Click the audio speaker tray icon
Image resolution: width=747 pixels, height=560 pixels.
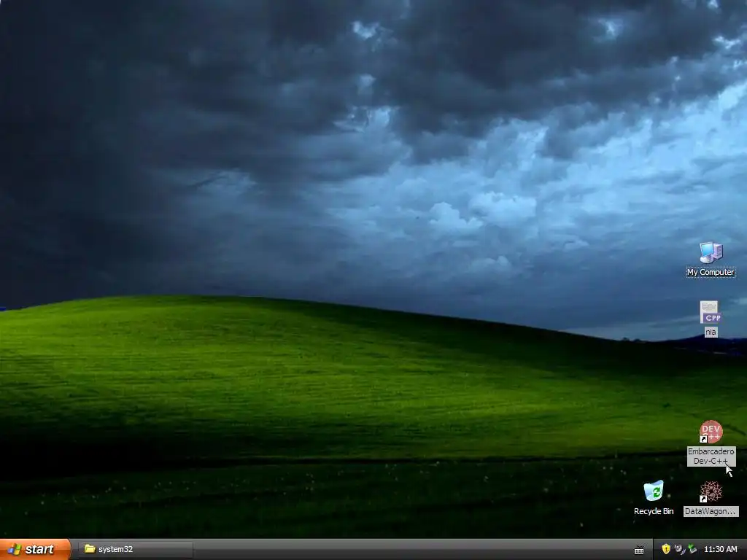pos(679,549)
